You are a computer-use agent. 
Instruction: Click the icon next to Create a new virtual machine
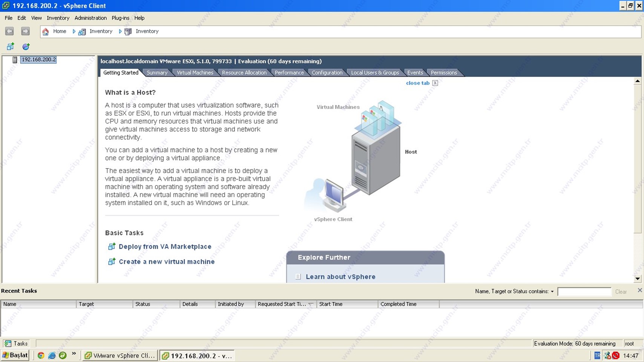click(x=112, y=262)
